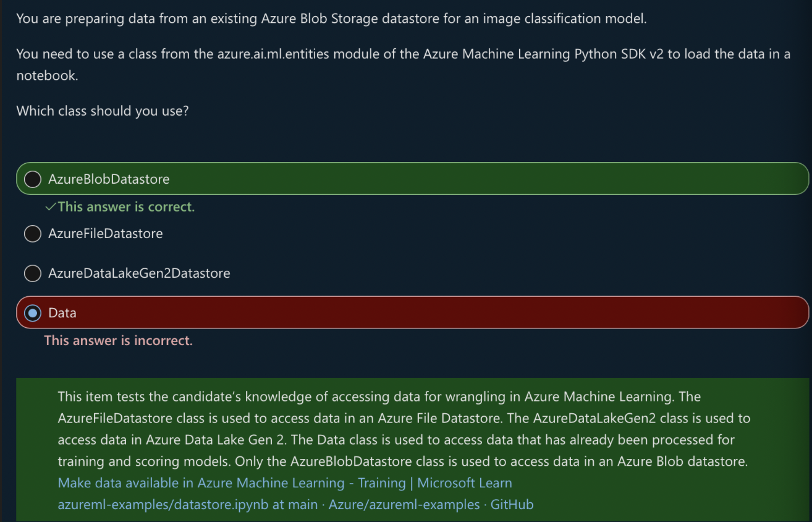Click the AzureDataLakeGen2Datastore option label
812x522 pixels.
coord(139,273)
